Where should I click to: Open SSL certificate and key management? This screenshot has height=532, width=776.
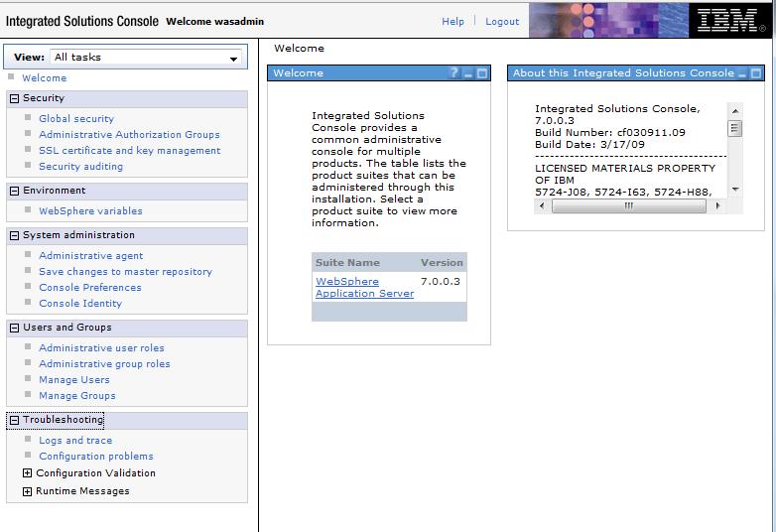click(x=130, y=151)
